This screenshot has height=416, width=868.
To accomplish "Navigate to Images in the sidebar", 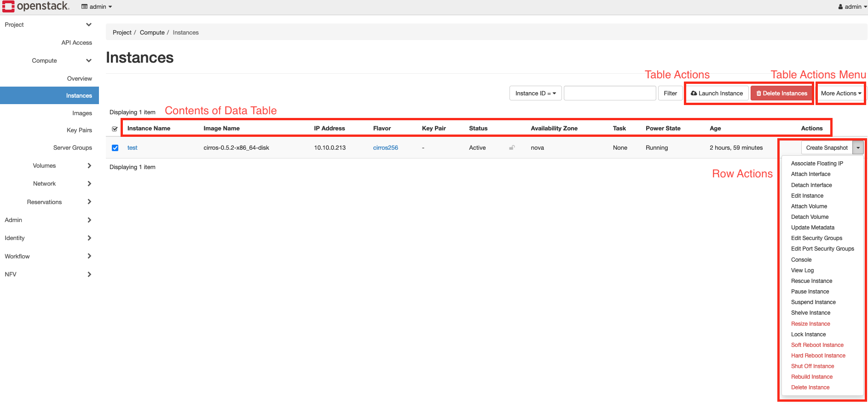I will tap(82, 113).
